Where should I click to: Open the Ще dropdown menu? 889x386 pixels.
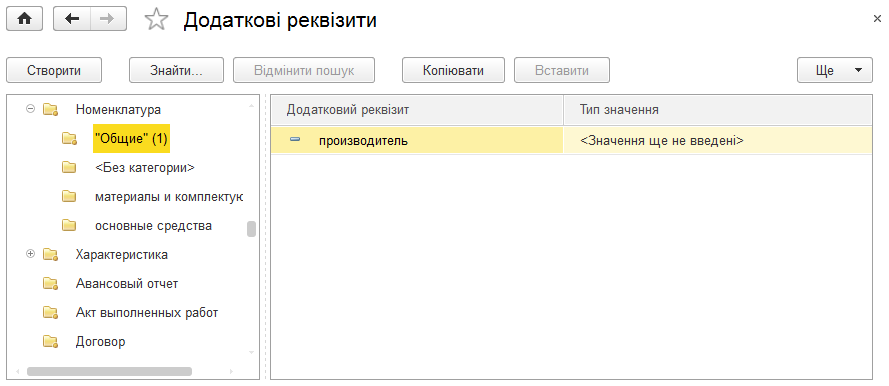click(835, 70)
